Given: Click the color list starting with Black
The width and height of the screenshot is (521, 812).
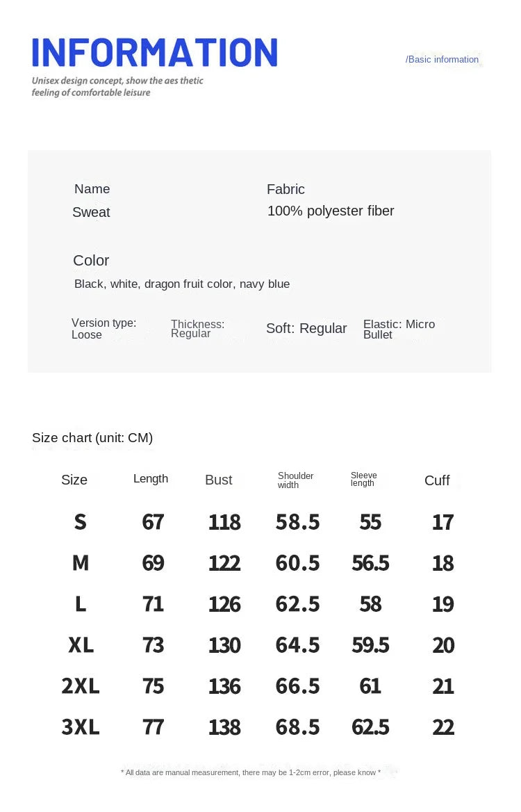Looking at the screenshot, I should [x=182, y=284].
